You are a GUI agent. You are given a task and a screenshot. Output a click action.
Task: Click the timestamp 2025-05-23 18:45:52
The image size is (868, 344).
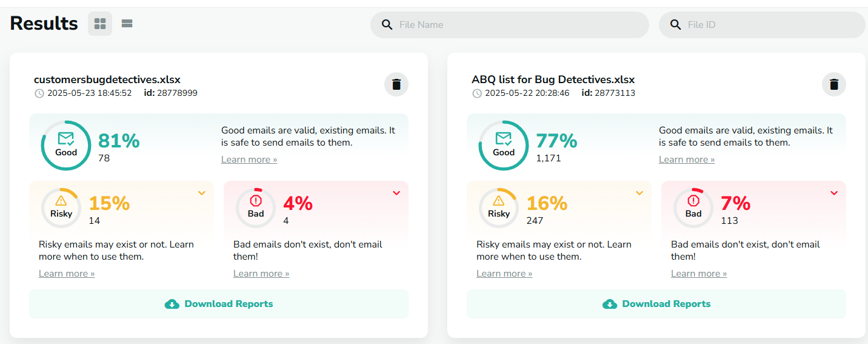point(90,93)
